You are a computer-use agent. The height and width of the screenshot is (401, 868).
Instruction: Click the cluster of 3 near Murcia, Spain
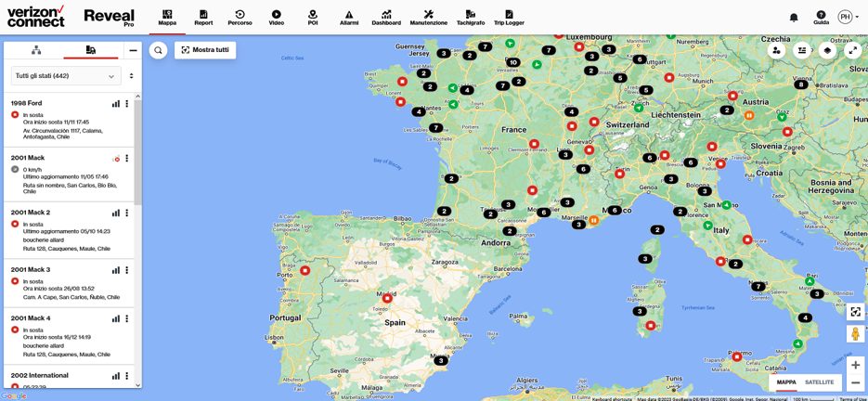(x=441, y=360)
